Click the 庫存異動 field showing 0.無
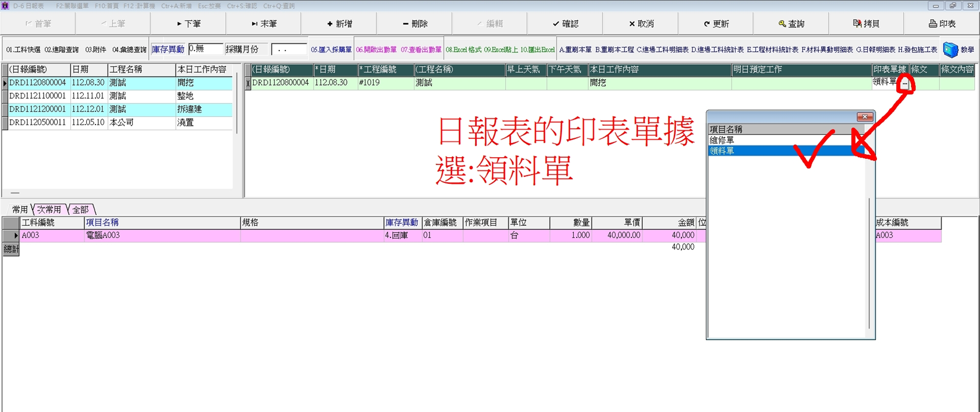The height and width of the screenshot is (412, 980). point(205,49)
